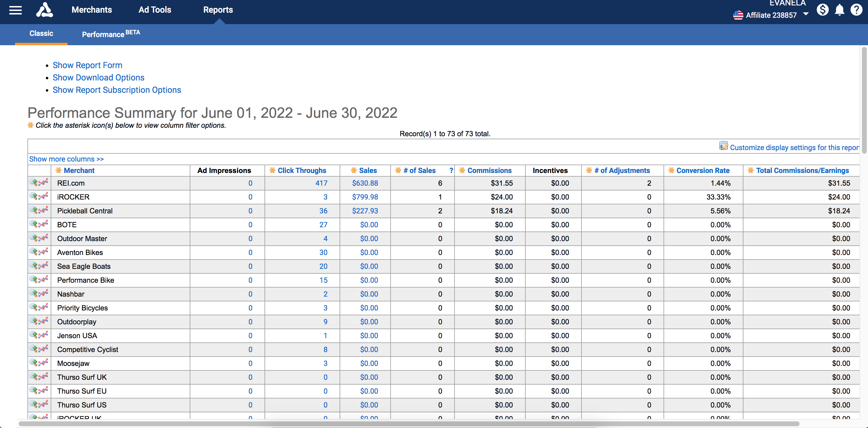Open the help question mark icon

(856, 10)
